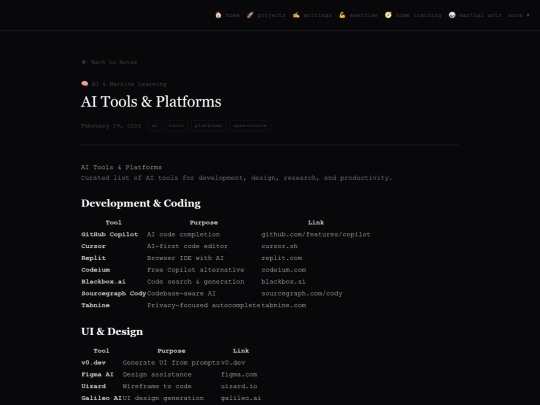Click 'Free Copilot alternative' purpose cell
Viewport: 540px width, 405px height.
(x=196, y=270)
